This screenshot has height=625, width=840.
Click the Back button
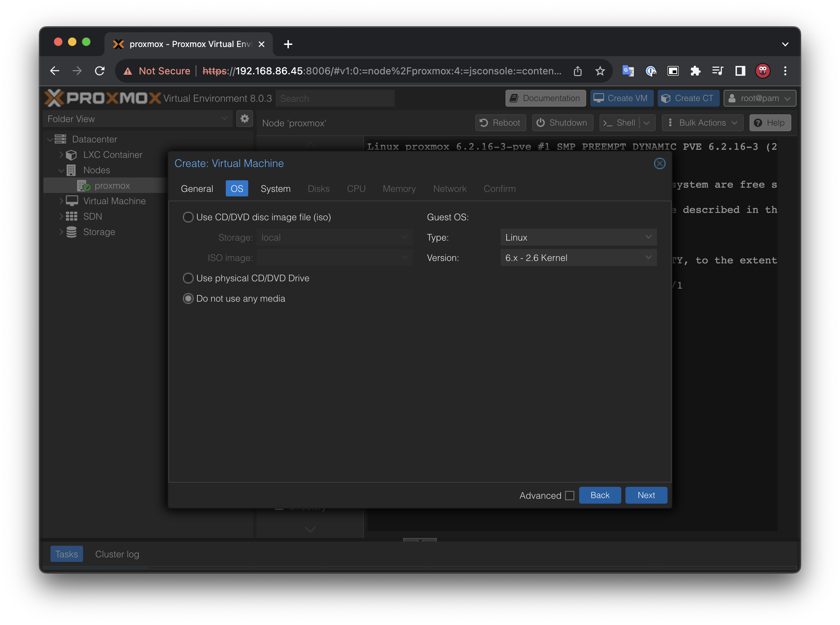pos(599,495)
